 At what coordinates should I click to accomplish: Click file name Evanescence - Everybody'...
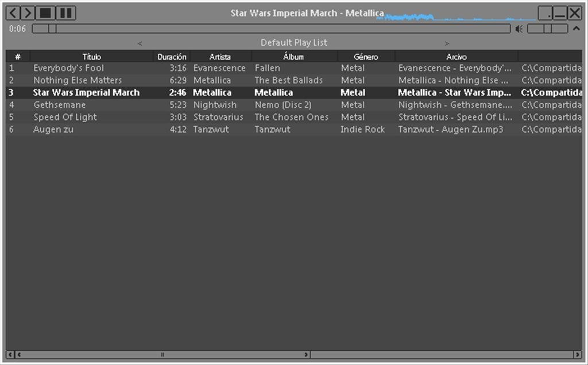tap(455, 68)
